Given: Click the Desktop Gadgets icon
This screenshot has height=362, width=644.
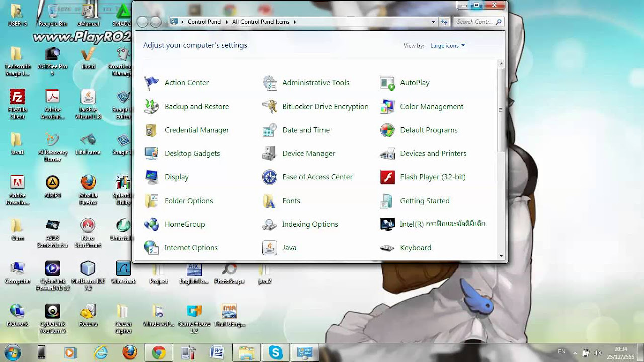Looking at the screenshot, I should point(151,154).
